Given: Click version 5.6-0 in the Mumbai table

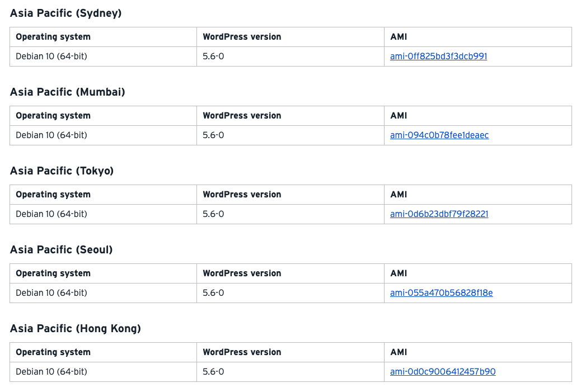Looking at the screenshot, I should coord(213,135).
